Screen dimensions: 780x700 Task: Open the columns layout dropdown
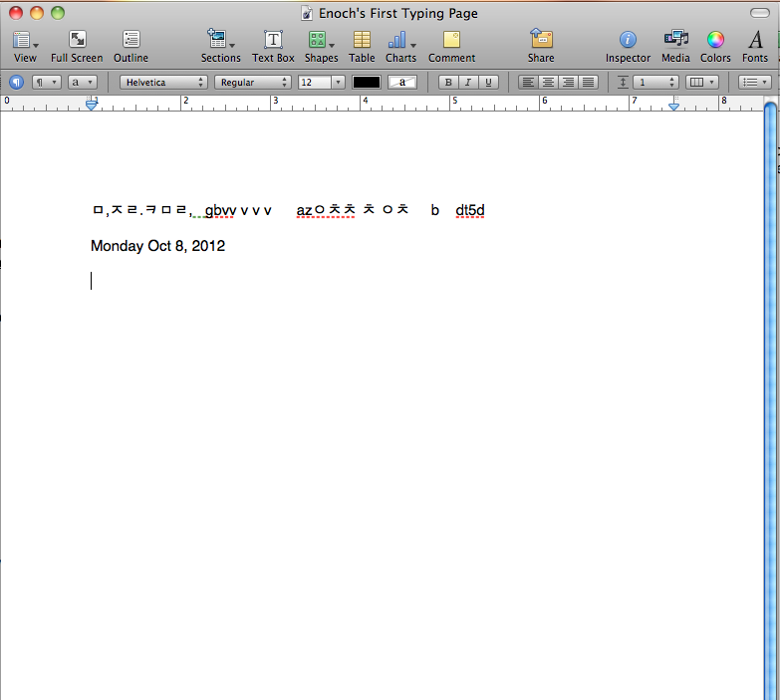[702, 82]
